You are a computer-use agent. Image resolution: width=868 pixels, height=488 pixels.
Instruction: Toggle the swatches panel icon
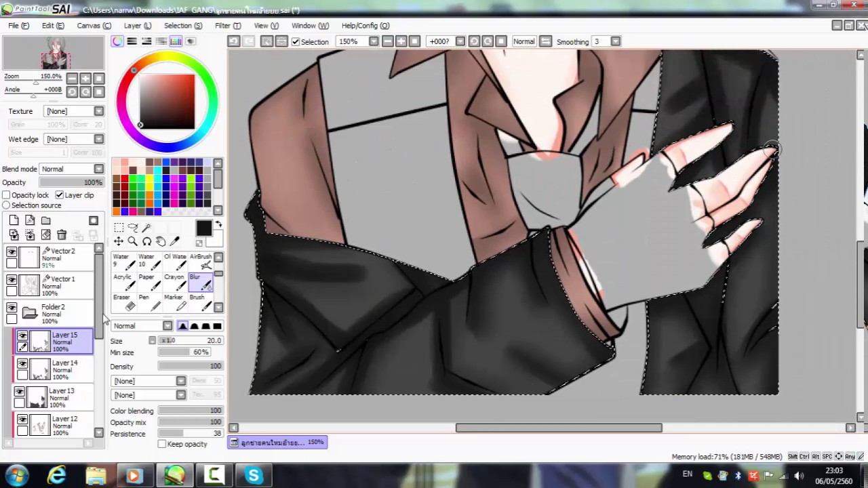[176, 41]
